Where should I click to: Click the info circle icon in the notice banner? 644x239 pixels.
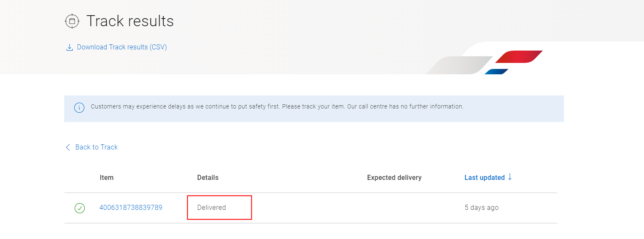click(79, 107)
